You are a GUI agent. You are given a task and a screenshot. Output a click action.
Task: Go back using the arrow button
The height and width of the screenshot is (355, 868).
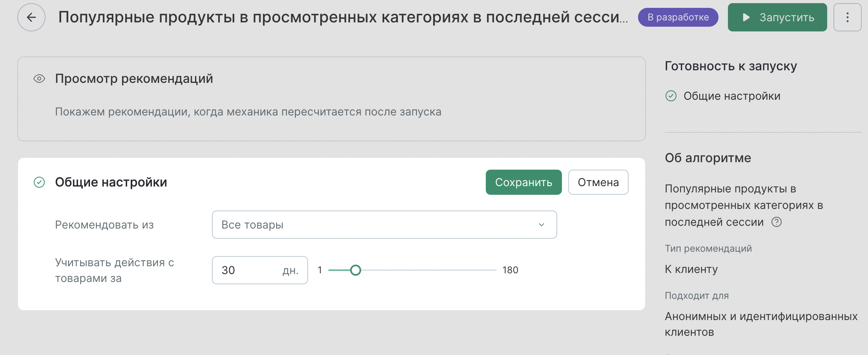[x=31, y=17]
